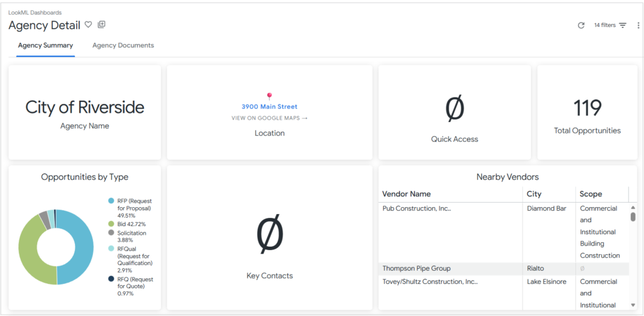Sort by the Scope column header

tap(591, 194)
